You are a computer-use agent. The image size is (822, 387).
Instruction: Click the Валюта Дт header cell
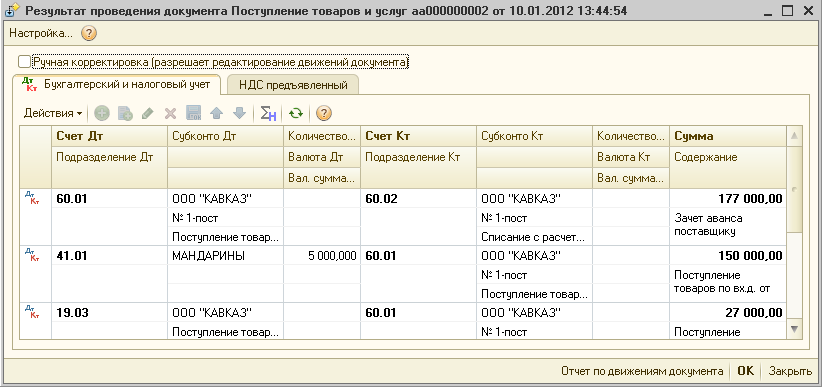[x=322, y=157]
